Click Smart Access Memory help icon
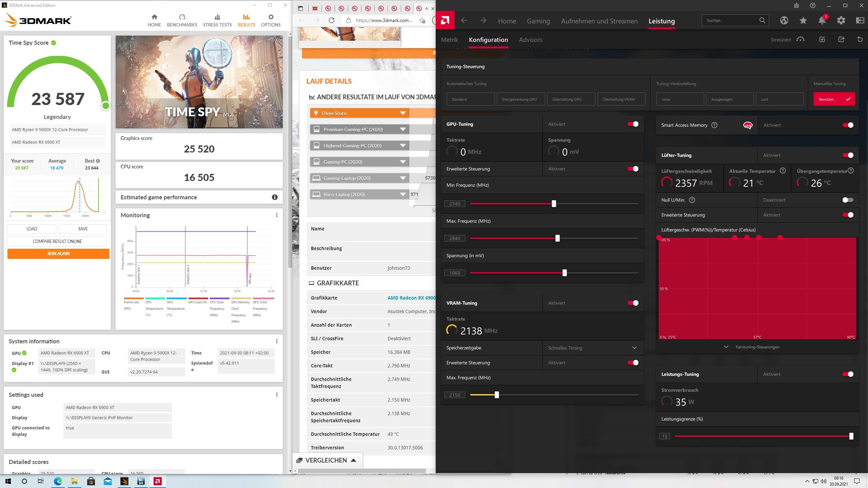The width and height of the screenshot is (868, 488). [714, 125]
